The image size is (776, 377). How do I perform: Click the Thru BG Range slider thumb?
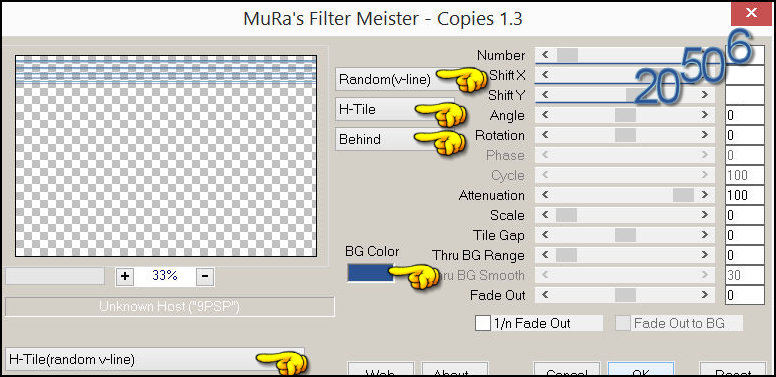566,255
